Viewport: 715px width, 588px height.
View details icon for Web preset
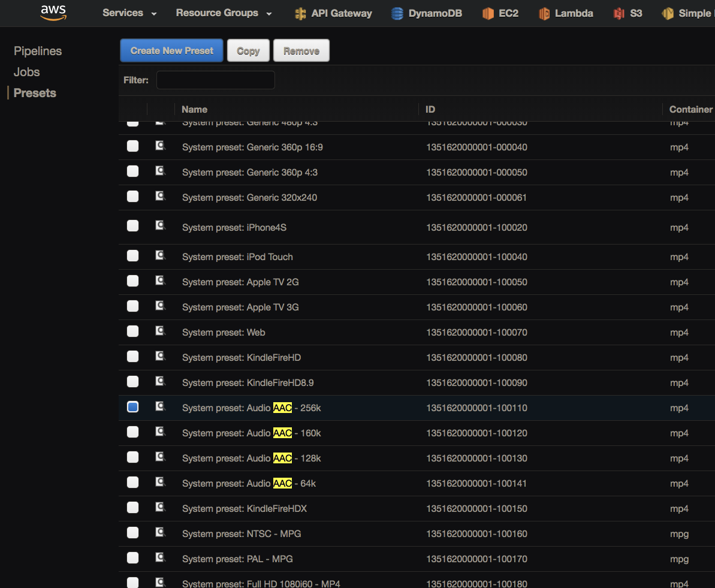coord(160,331)
